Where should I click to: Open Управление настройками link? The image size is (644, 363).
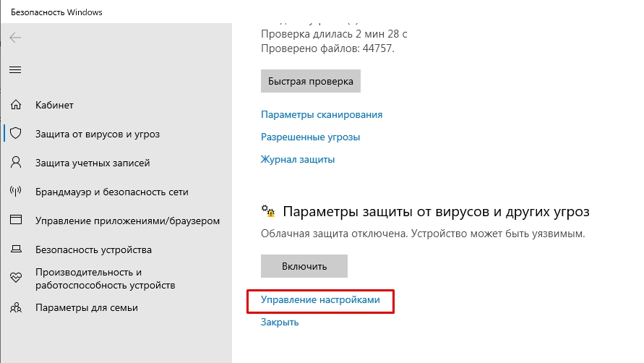tap(320, 300)
